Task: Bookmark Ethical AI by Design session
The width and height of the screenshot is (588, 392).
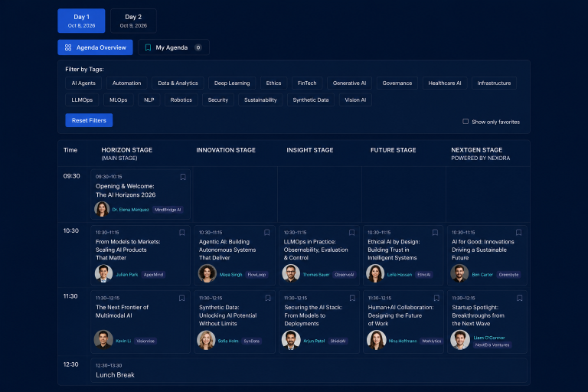Action: pyautogui.click(x=435, y=233)
